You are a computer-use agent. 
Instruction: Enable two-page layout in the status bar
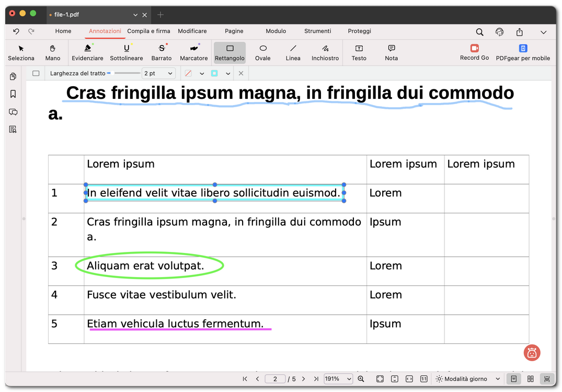point(531,378)
